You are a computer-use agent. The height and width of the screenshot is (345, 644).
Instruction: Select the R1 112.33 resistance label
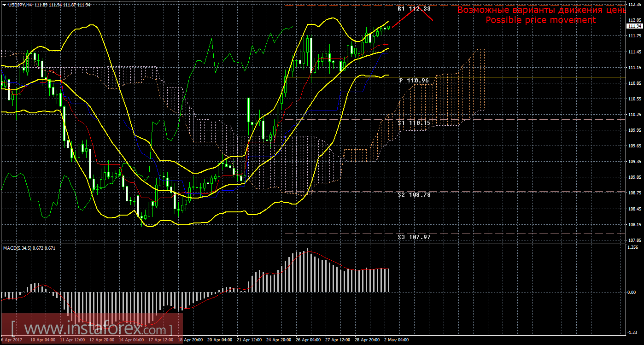(414, 9)
